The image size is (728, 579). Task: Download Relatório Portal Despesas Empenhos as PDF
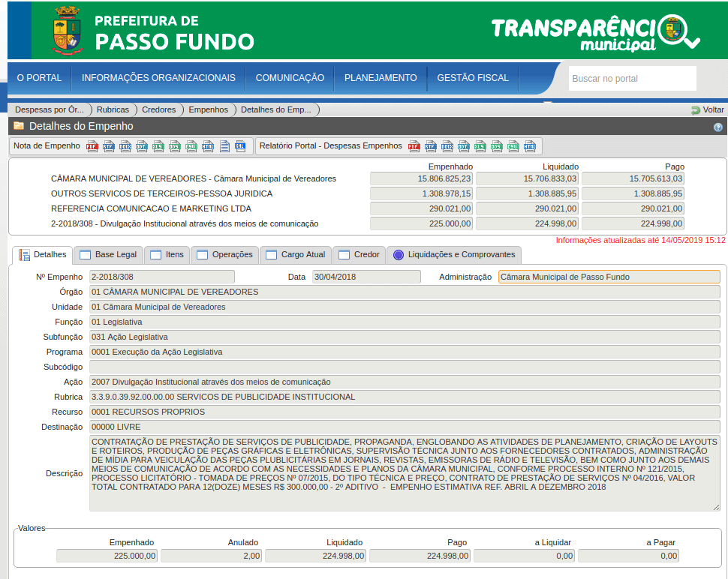(x=414, y=146)
